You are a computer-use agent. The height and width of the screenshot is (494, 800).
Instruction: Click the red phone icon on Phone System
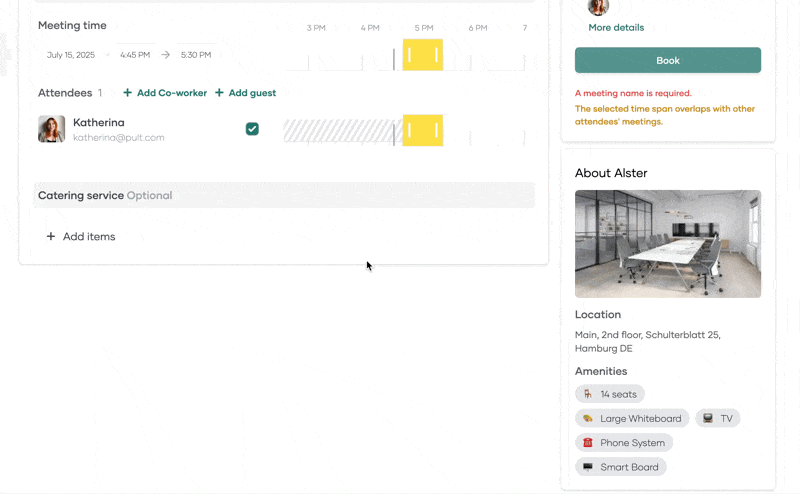pyautogui.click(x=588, y=442)
